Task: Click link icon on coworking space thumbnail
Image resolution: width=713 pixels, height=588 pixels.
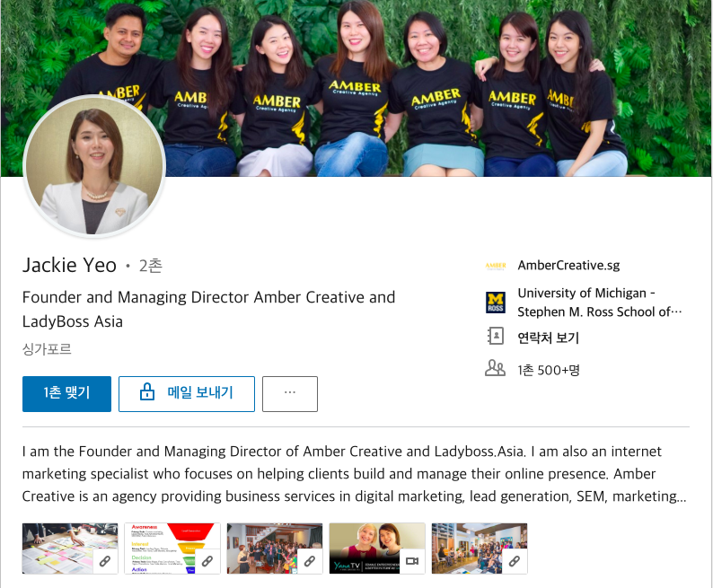Action: coord(515,561)
